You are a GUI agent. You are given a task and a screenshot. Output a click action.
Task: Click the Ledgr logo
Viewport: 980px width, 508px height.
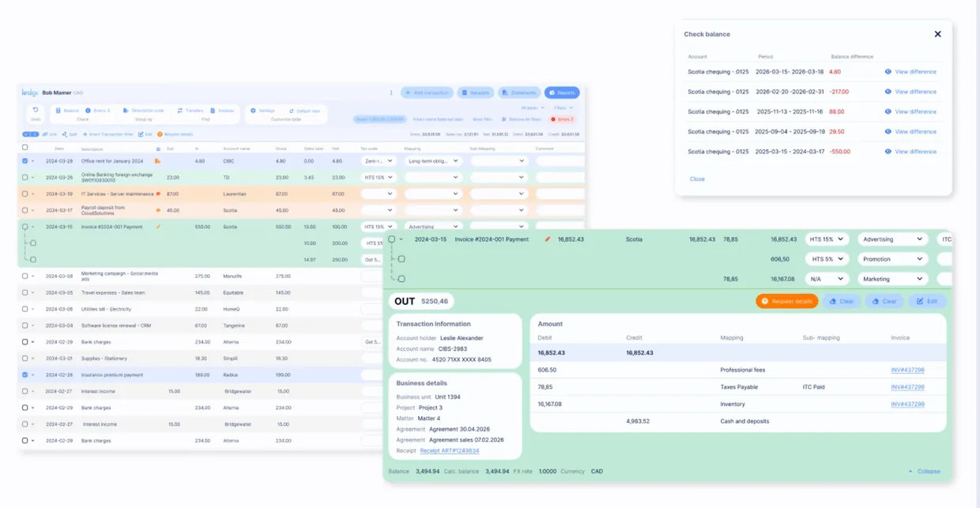coord(29,92)
